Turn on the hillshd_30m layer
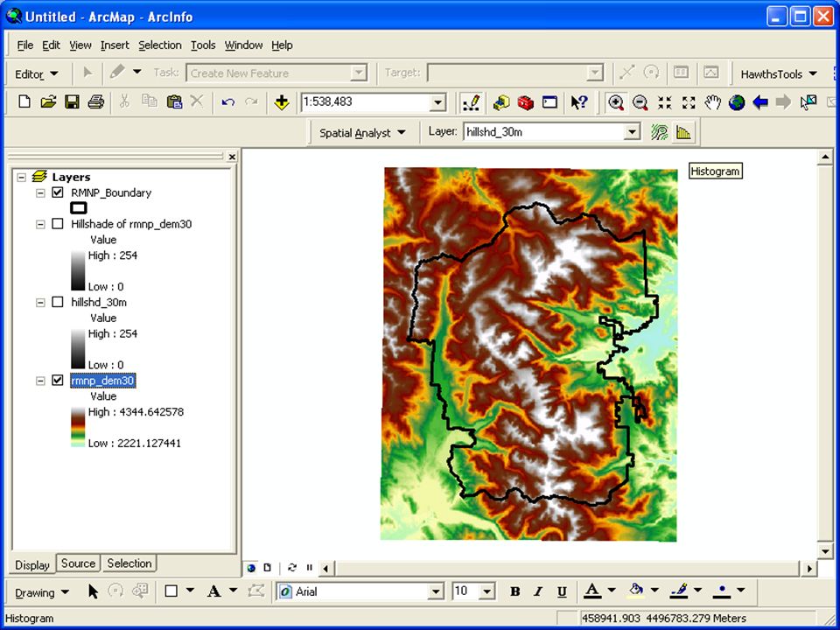The width and height of the screenshot is (840, 630). coord(58,302)
